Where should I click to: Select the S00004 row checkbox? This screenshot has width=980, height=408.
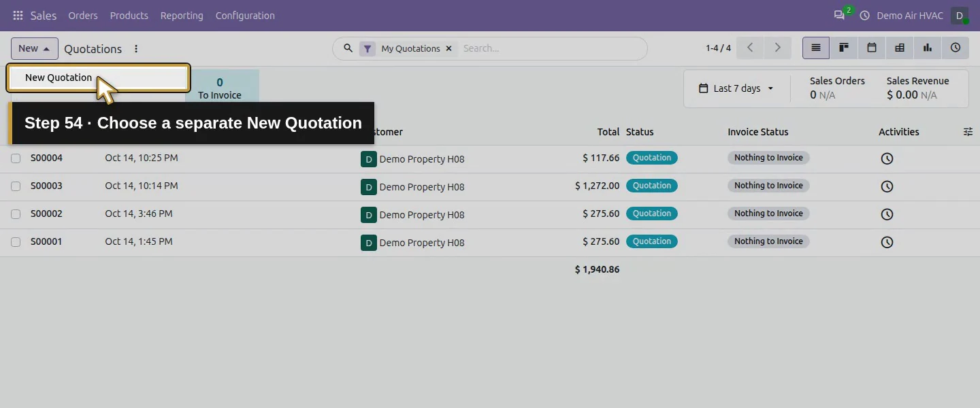pos(16,158)
